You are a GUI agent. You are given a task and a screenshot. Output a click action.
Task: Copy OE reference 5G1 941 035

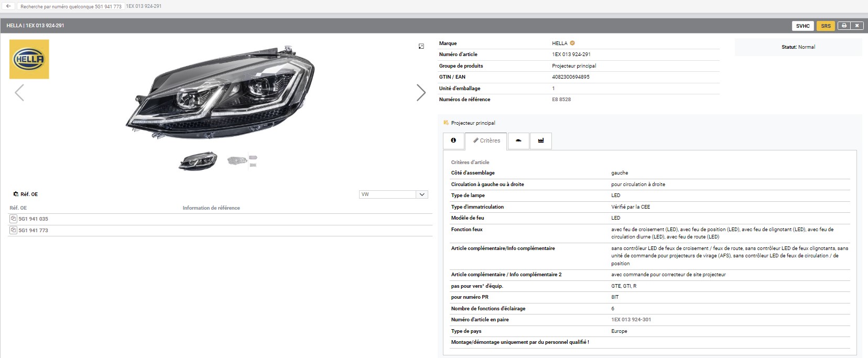(14, 219)
